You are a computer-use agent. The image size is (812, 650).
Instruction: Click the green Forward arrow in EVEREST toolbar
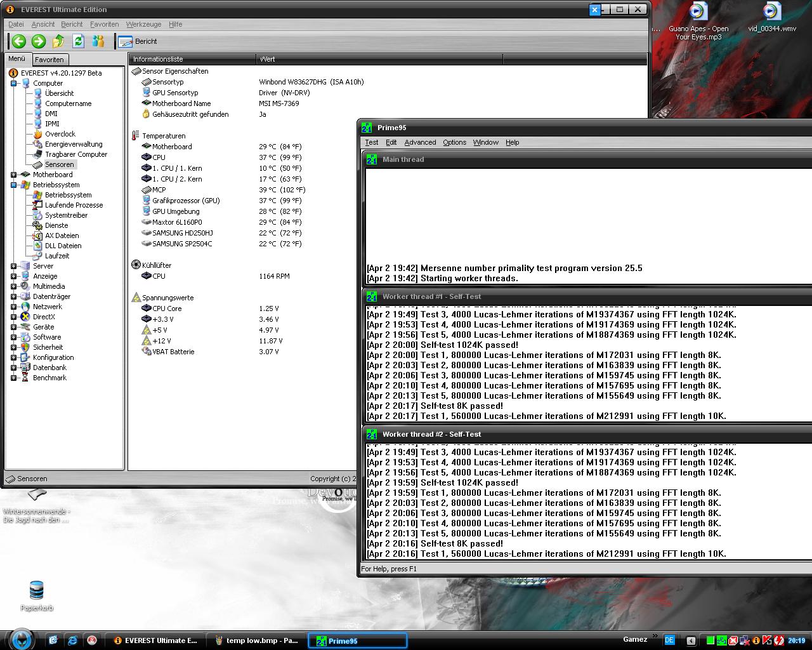coord(39,41)
